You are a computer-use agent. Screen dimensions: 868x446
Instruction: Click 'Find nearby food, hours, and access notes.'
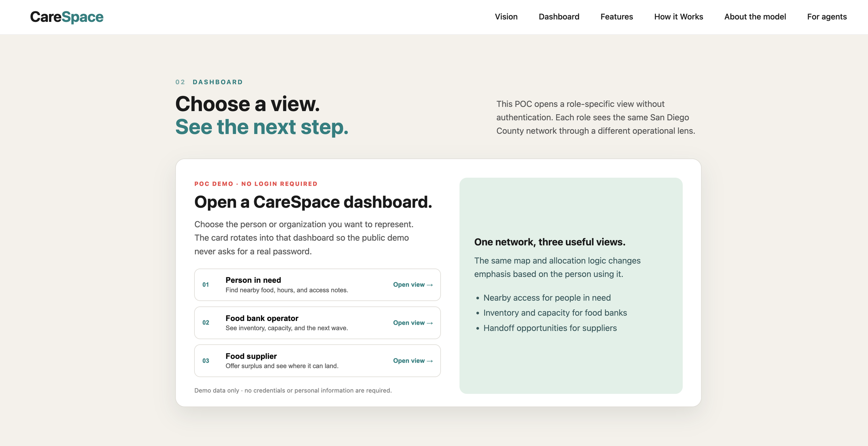click(287, 290)
